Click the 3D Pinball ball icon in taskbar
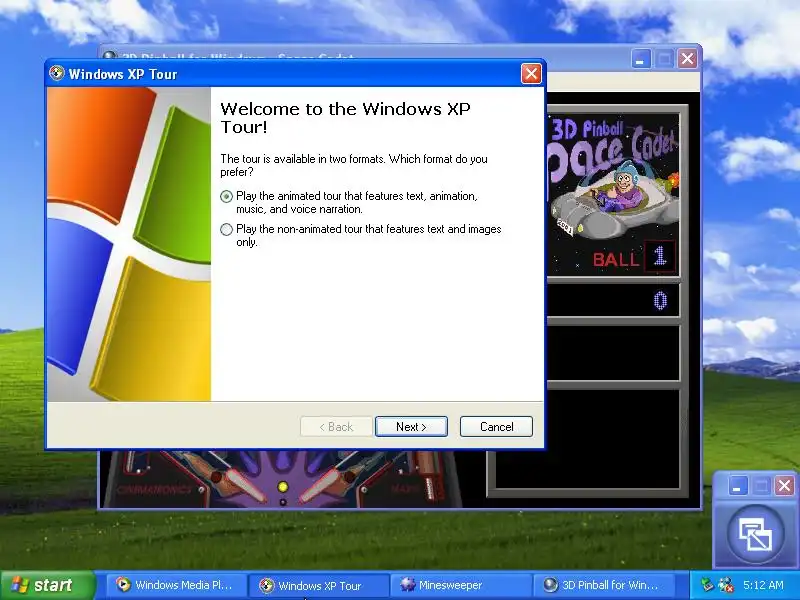 click(549, 585)
